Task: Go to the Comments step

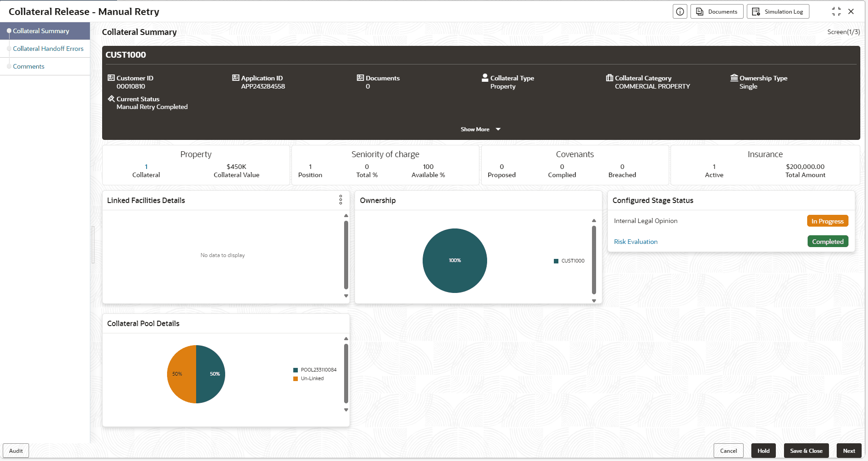Action: coord(29,66)
